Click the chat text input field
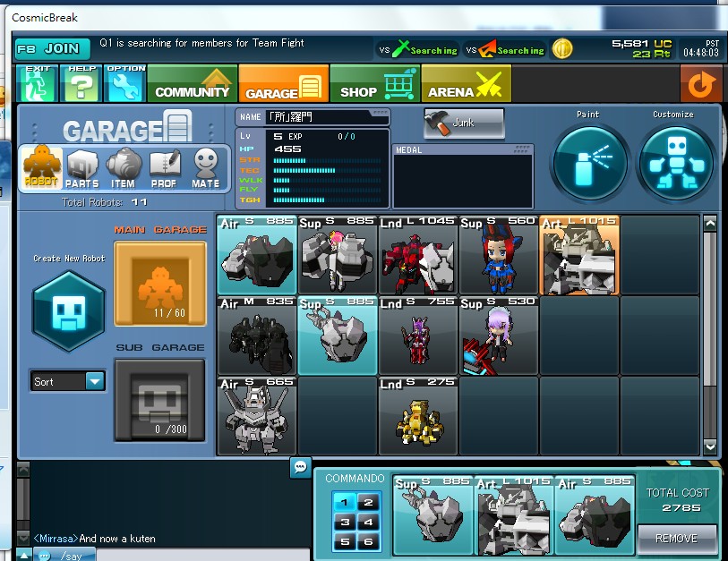Viewport: 728px width, 561px height. pos(203,555)
